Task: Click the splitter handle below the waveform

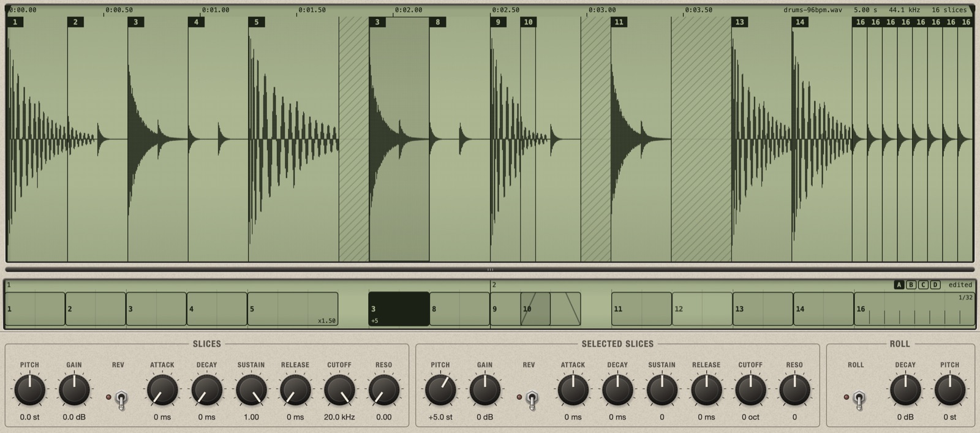Action: (490, 269)
